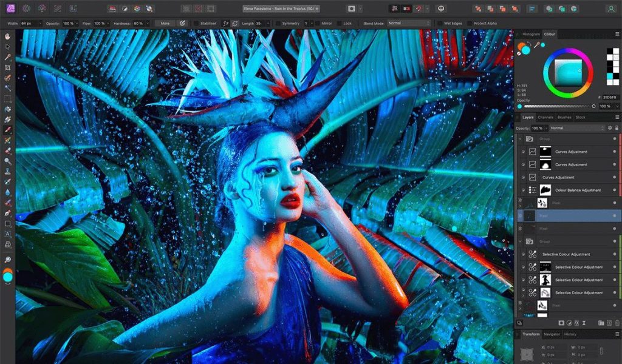Open Quick Mask options dropdown arrow
The height and width of the screenshot is (364, 622).
[360, 8]
